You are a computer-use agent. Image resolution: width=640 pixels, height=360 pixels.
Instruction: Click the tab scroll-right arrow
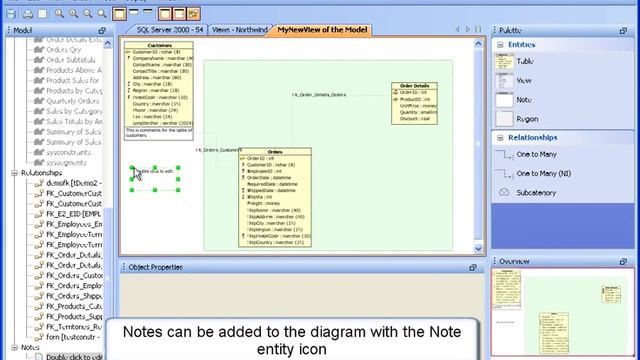pyautogui.click(x=468, y=29)
